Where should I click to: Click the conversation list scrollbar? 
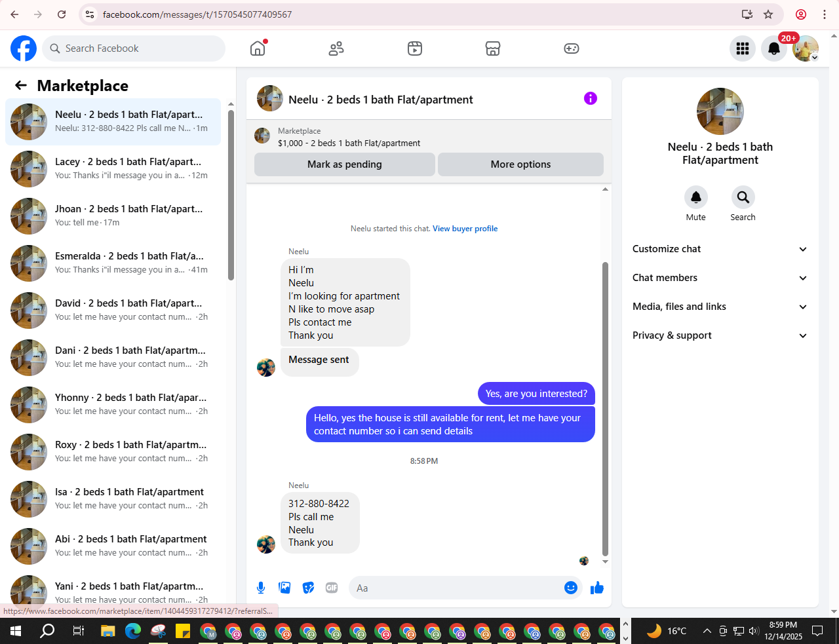(231, 195)
